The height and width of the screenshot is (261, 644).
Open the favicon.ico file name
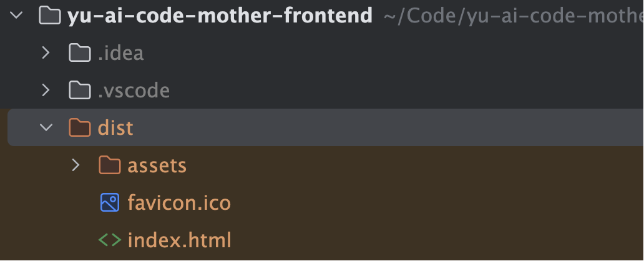tap(179, 203)
